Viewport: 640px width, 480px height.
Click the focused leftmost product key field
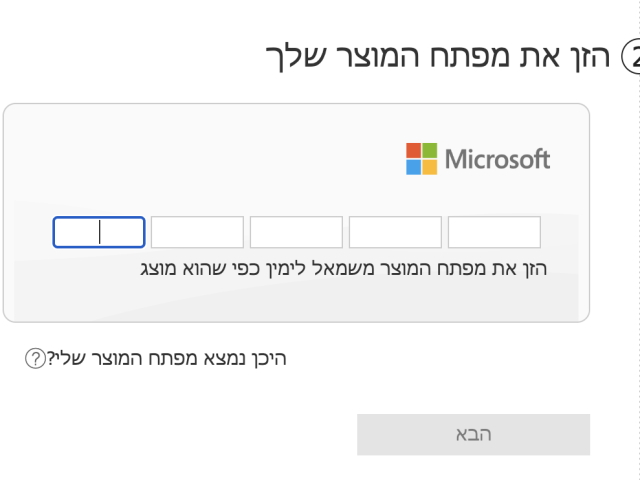tap(99, 232)
